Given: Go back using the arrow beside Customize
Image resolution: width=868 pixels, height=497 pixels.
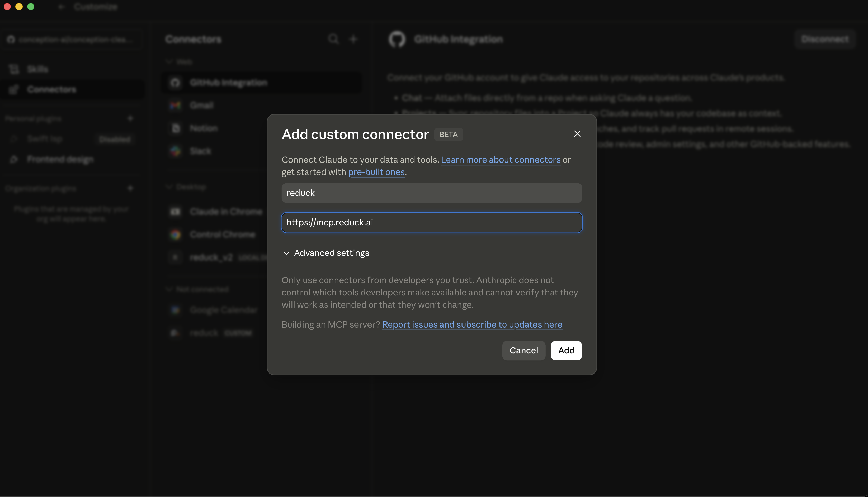Looking at the screenshot, I should click(61, 7).
